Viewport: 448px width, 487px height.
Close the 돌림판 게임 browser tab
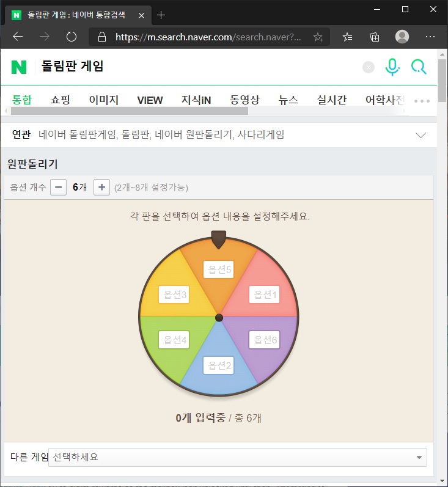141,15
